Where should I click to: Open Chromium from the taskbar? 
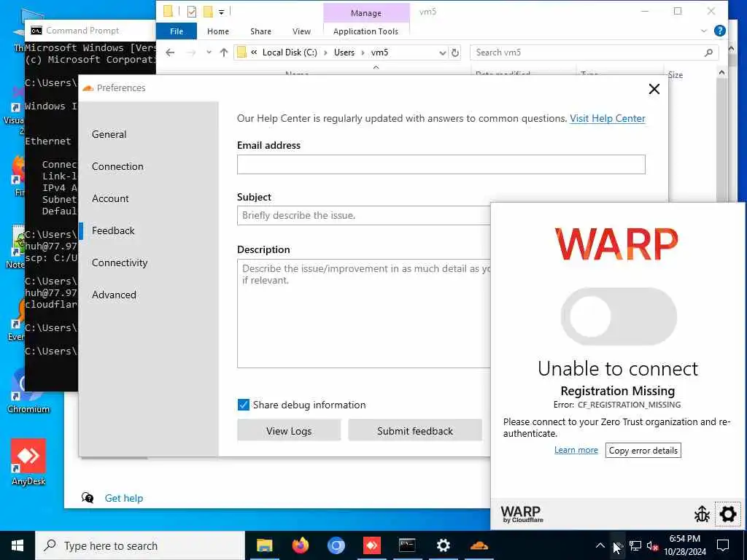336,545
